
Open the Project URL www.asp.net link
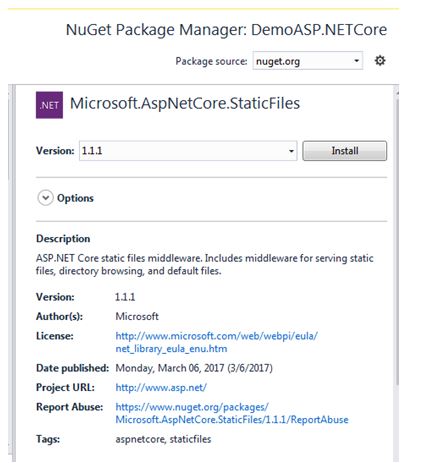161,387
